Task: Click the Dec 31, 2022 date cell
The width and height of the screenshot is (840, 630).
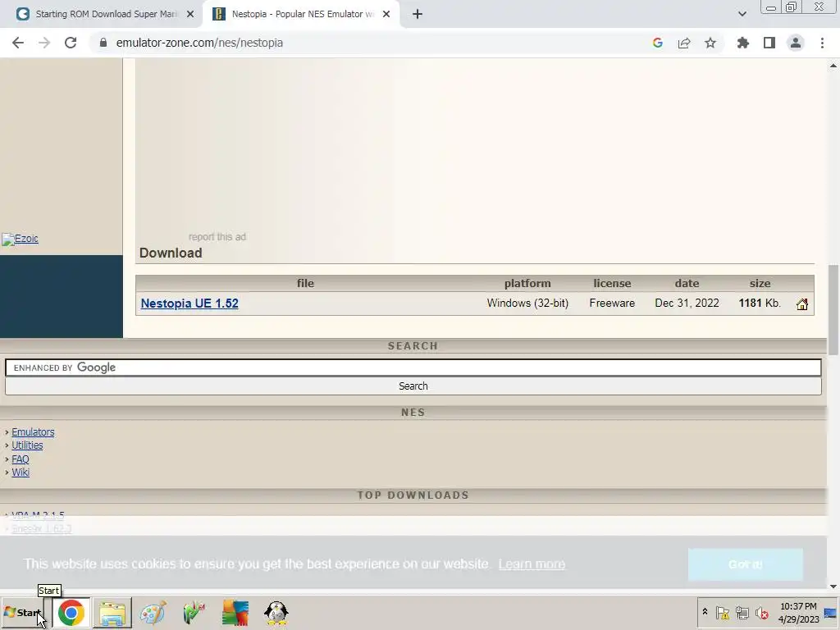Action: [687, 304]
